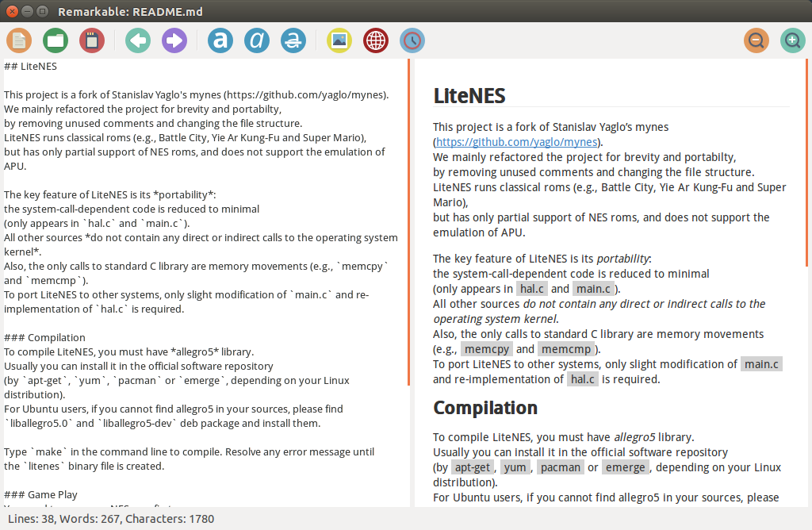Create a new document

[18, 40]
